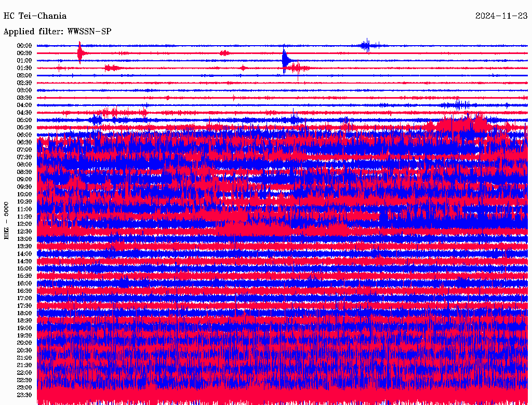Select the 02:00 time label
Screen dimensions: 532x405
pyautogui.click(x=25, y=75)
